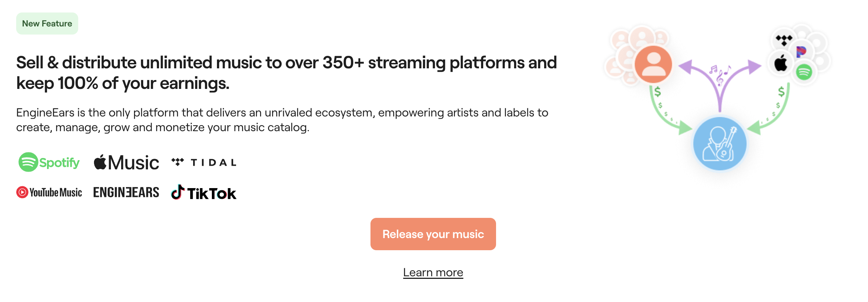This screenshot has width=868, height=302.
Task: Click the Tidal icon in diagram
Action: click(x=784, y=40)
